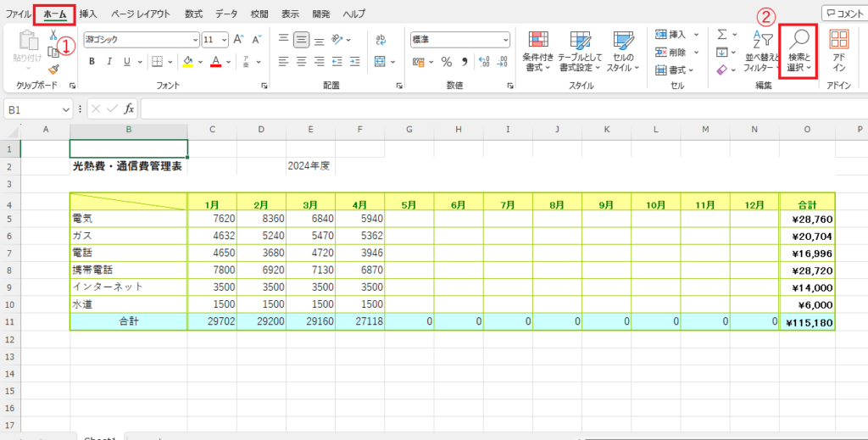
Task: Expand the borders dropdown arrow
Action: [170, 62]
